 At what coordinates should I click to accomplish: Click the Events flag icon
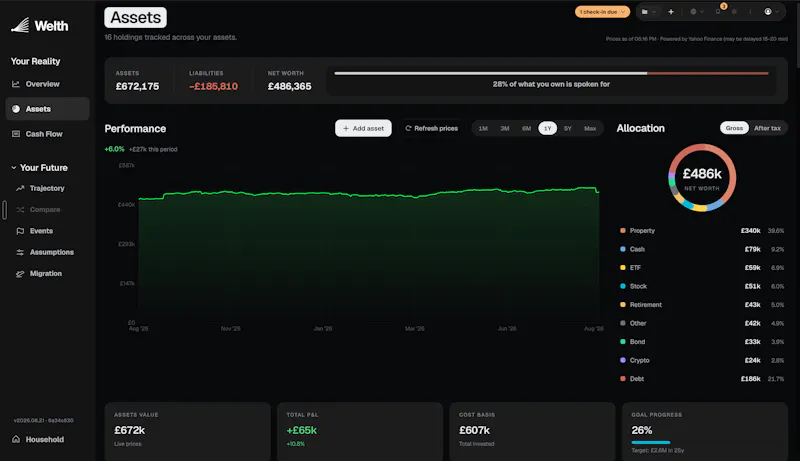pos(20,231)
